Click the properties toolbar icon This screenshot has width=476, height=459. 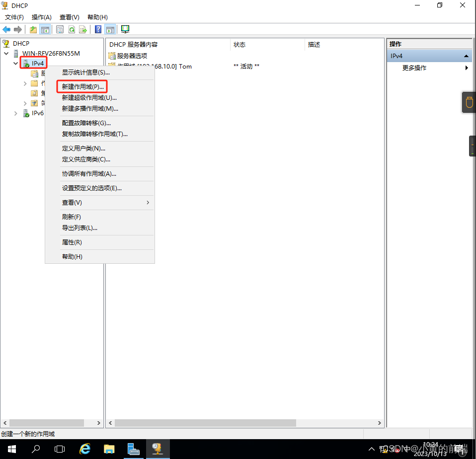60,29
